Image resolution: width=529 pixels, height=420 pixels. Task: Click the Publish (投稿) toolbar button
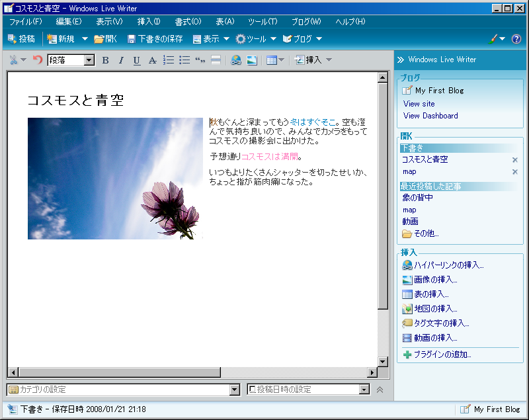21,39
